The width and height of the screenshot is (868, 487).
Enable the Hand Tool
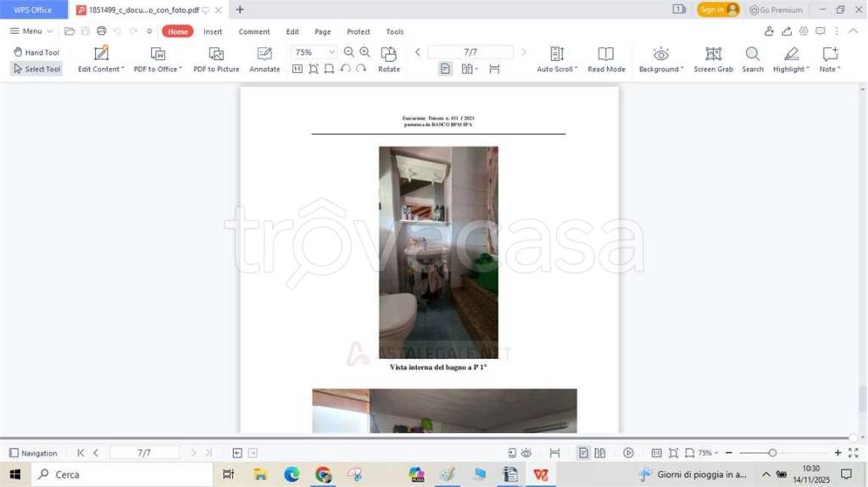(36, 53)
